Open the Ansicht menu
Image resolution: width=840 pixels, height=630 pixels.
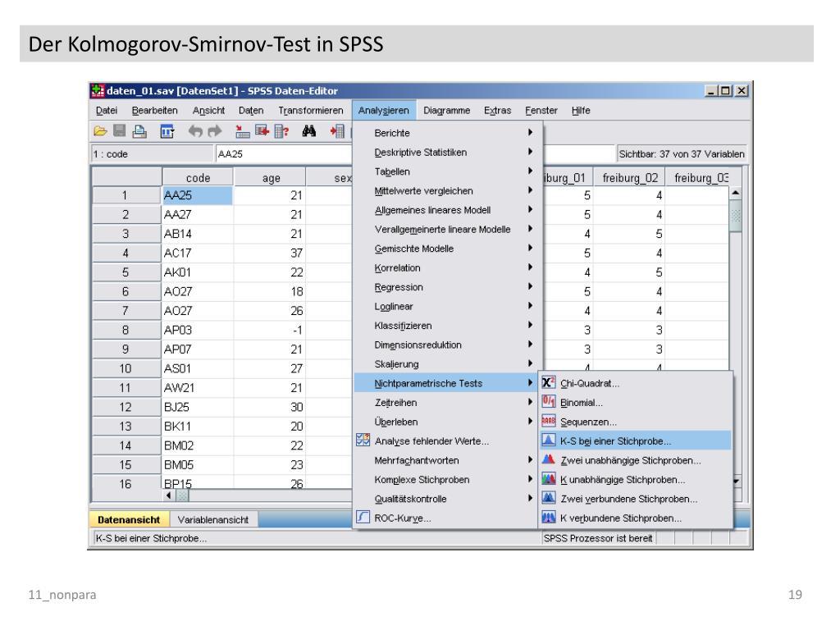[x=208, y=111]
